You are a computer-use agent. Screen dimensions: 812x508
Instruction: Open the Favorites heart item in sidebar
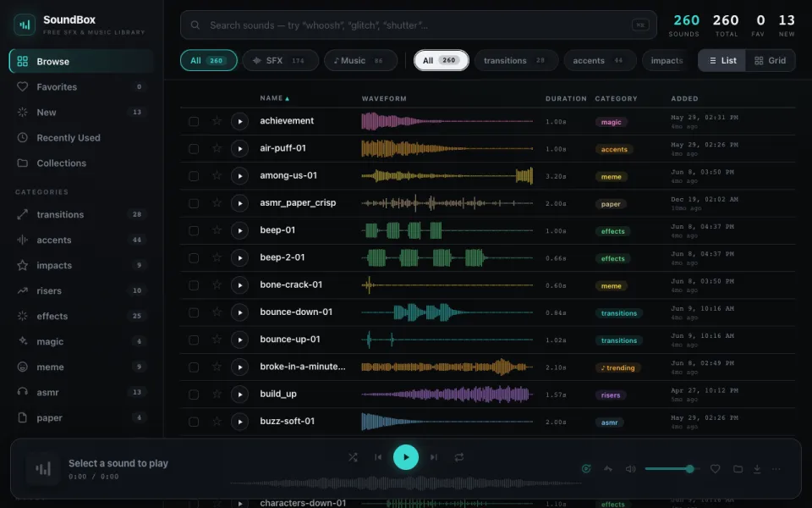pyautogui.click(x=81, y=87)
